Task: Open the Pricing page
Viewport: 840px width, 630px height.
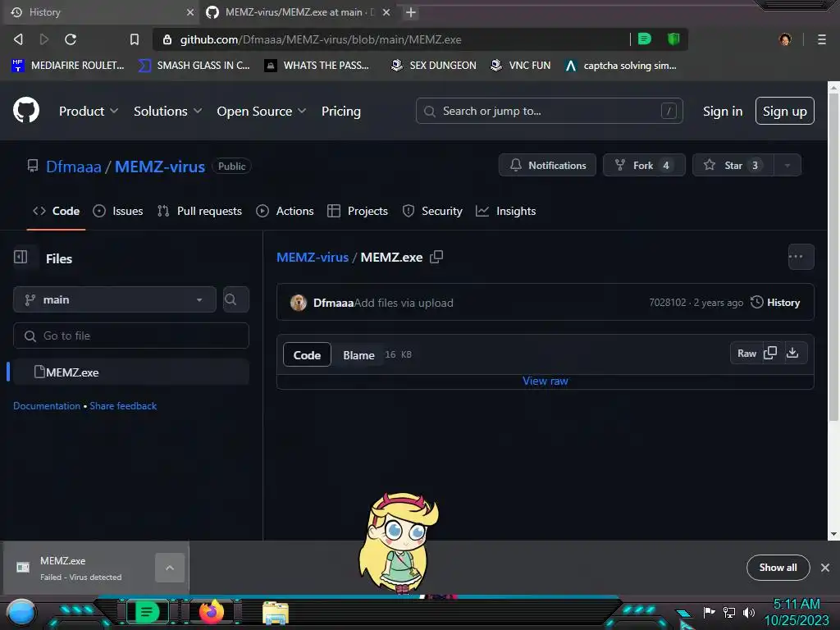Action: click(340, 111)
